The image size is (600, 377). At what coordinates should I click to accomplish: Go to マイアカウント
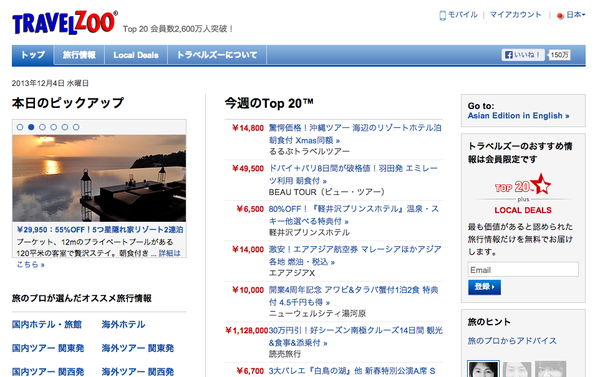point(515,15)
